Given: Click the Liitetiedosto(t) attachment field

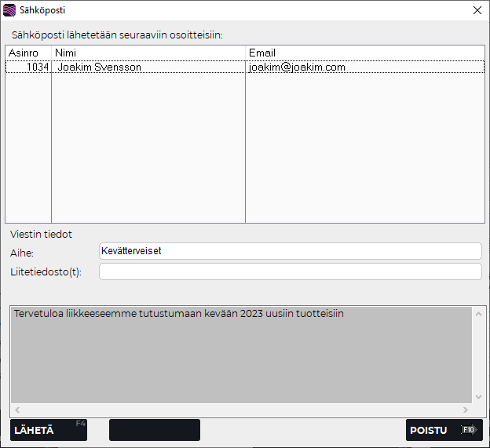Looking at the screenshot, I should pos(289,271).
